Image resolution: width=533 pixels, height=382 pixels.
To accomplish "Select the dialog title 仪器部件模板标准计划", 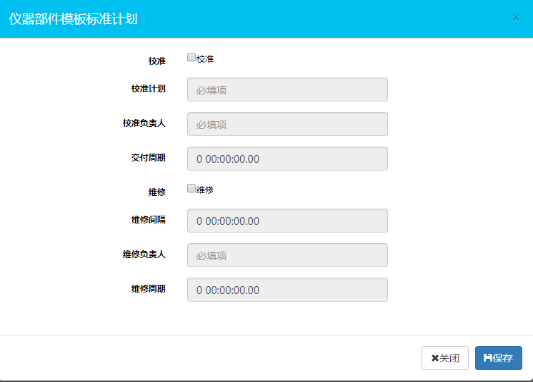I will coord(73,19).
